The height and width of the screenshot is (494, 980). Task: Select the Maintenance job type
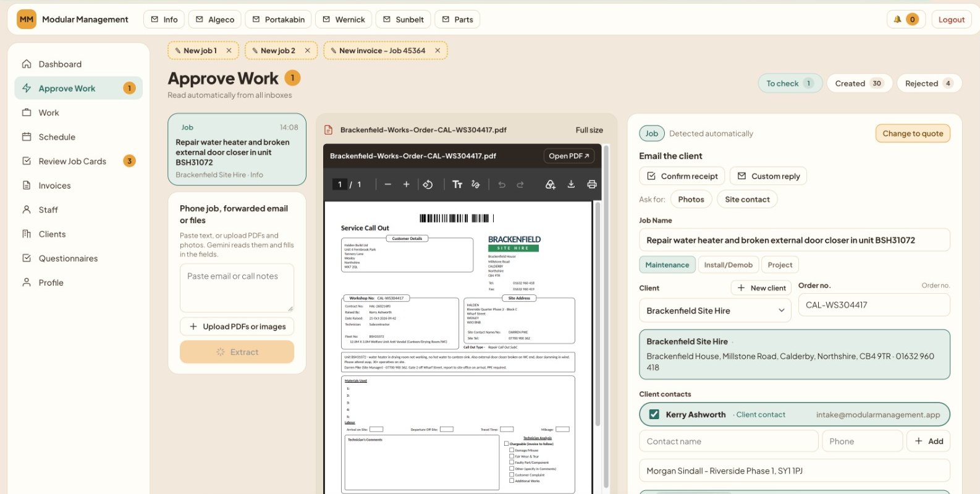[667, 265]
